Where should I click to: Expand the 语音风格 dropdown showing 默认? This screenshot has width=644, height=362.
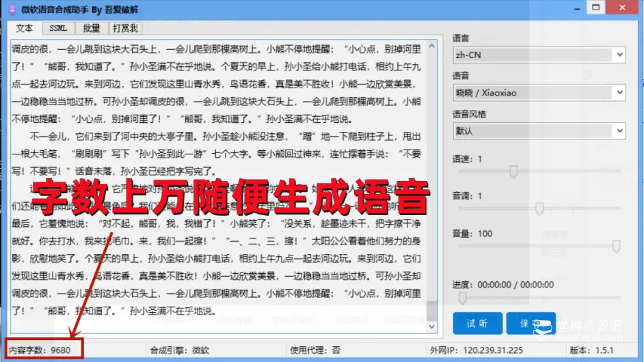click(x=539, y=130)
